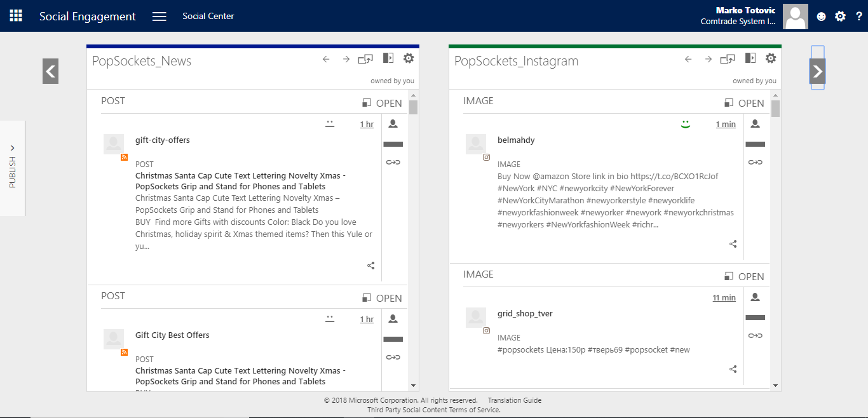The image size is (868, 418).
Task: Open pop-out window icon in PopSockets_Instagram header
Action: tap(728, 59)
